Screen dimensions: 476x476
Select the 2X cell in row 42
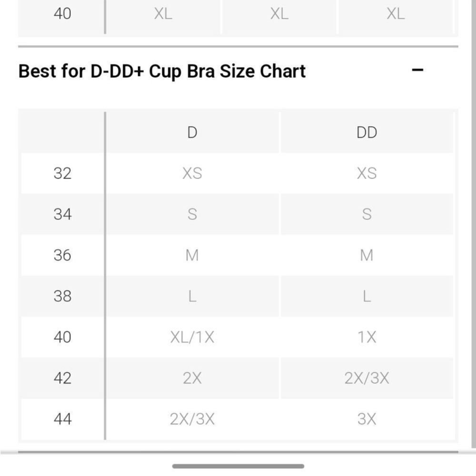pos(192,378)
